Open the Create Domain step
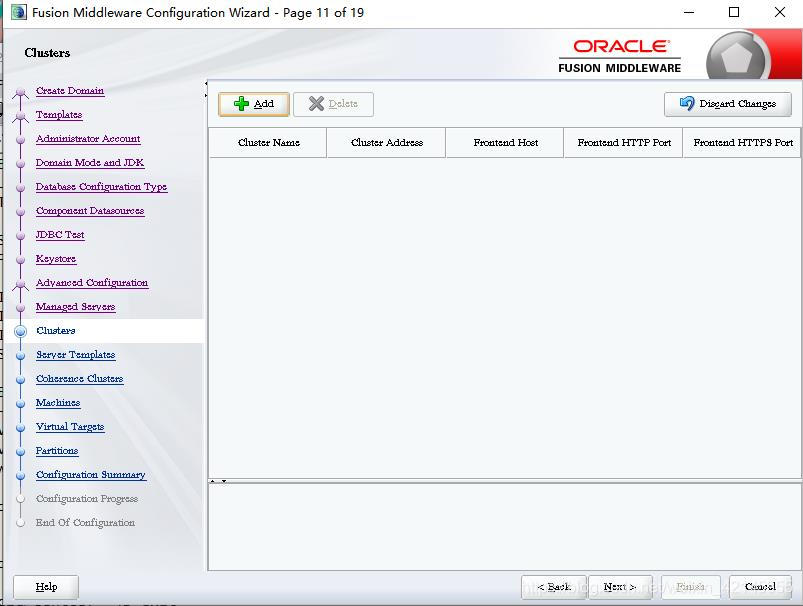The height and width of the screenshot is (606, 803). coord(70,91)
